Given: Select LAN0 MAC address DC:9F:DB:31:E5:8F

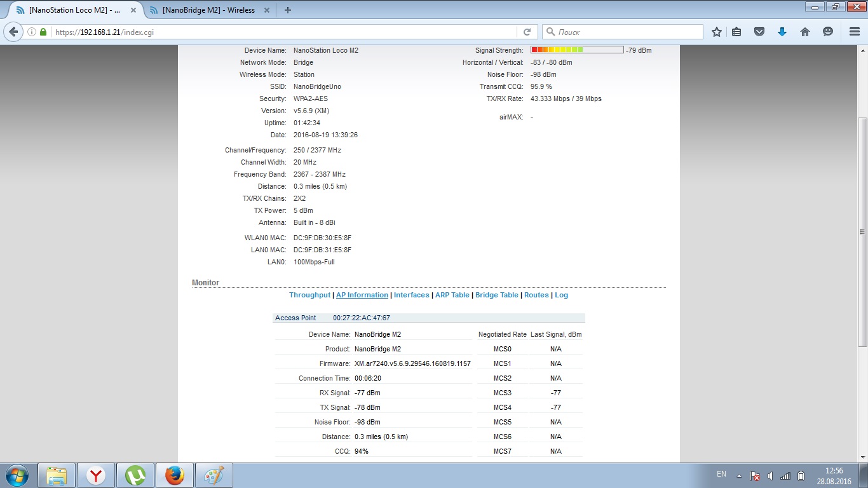Looking at the screenshot, I should click(322, 250).
